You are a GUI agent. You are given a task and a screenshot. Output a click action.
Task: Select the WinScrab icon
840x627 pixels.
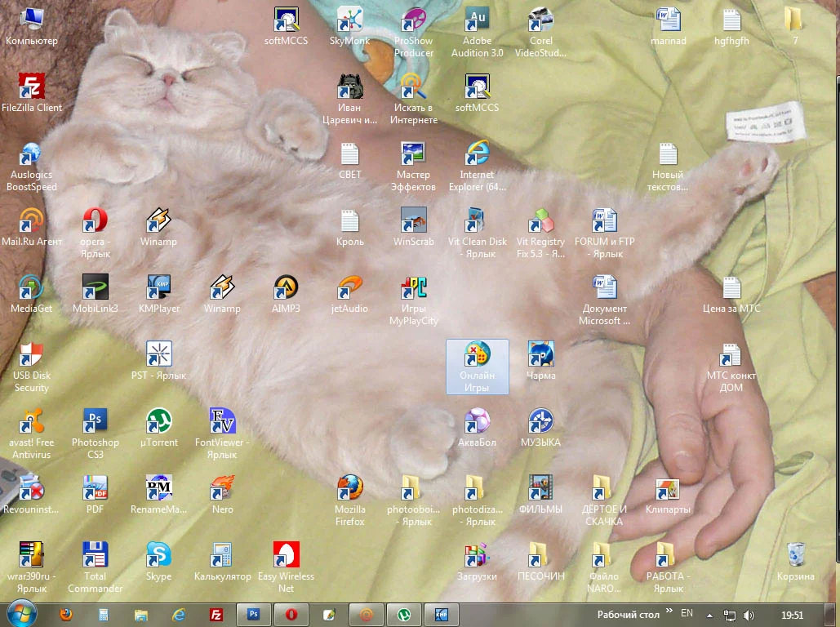point(413,227)
